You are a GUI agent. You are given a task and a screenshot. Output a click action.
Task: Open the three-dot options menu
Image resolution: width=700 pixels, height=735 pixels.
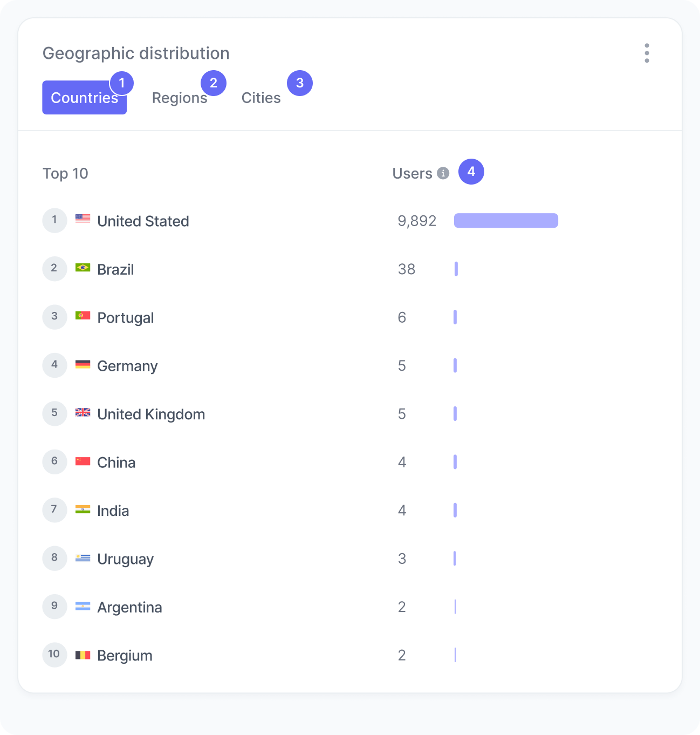coord(647,53)
